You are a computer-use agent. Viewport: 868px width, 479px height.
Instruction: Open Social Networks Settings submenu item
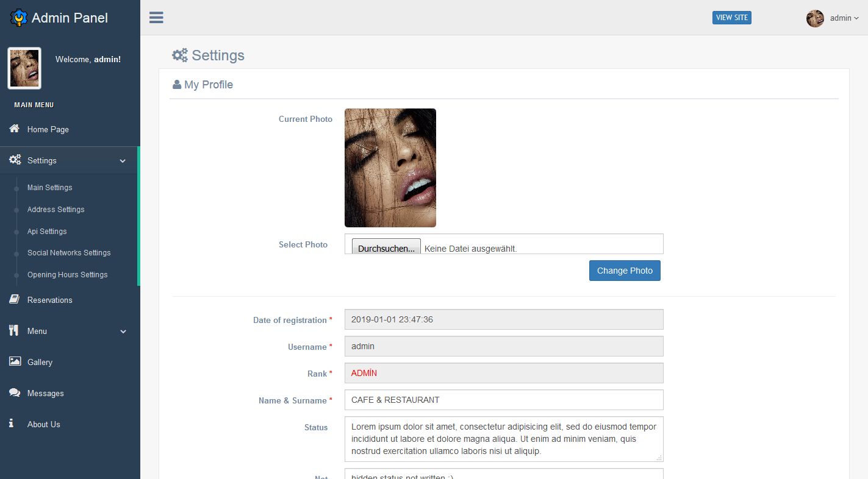click(69, 253)
